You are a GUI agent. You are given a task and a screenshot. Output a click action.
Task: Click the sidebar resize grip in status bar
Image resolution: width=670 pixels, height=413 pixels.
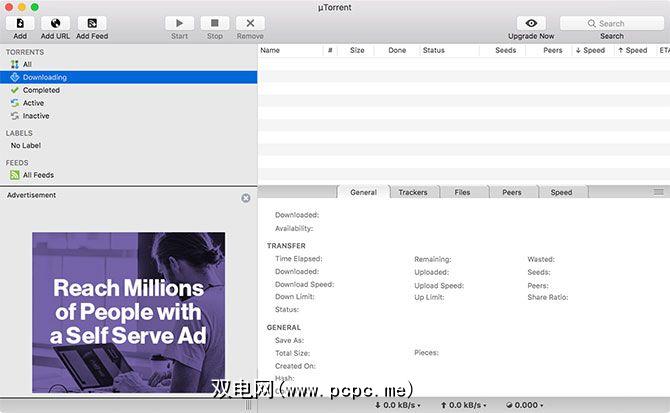point(249,405)
